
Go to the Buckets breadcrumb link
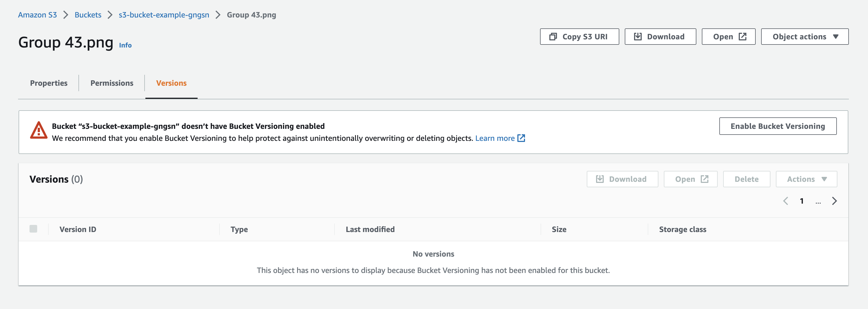click(x=88, y=15)
